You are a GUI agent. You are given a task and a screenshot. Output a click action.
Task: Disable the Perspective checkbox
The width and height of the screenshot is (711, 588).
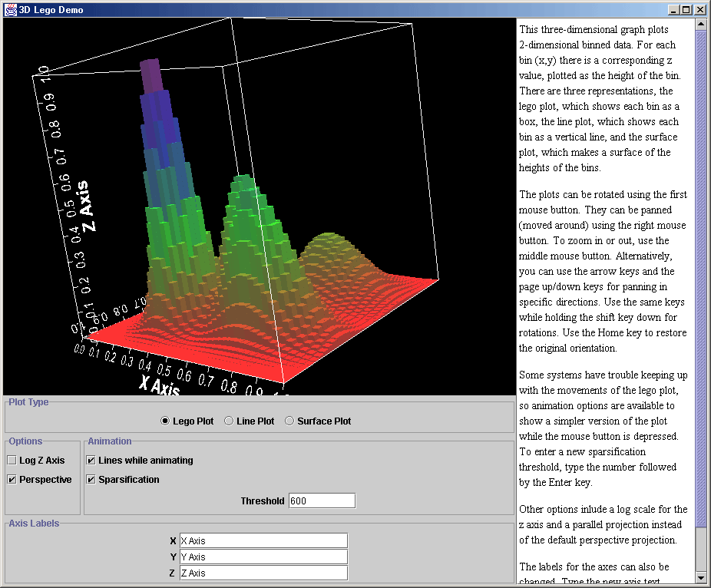tap(12, 480)
